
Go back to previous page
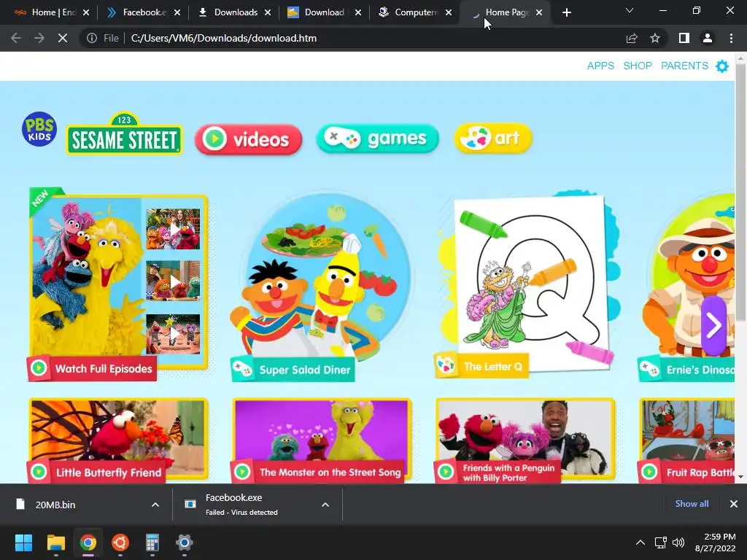tap(16, 38)
